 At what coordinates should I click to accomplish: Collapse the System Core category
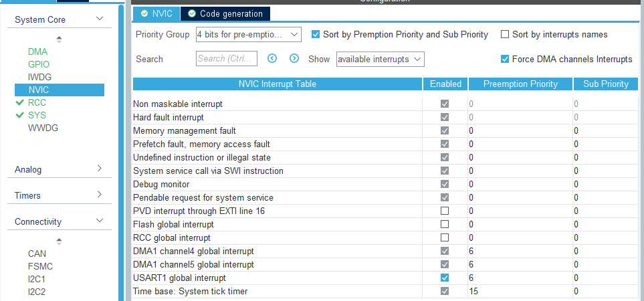click(100, 19)
